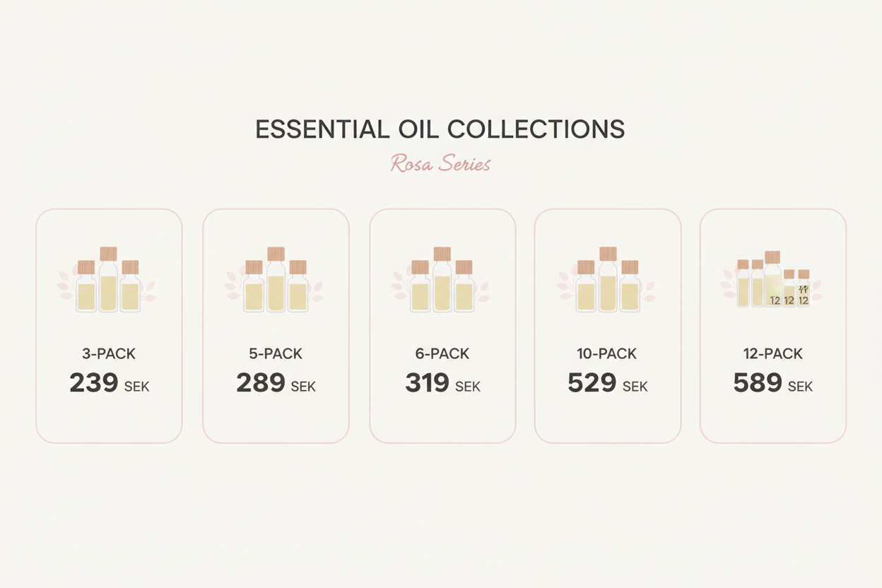Choose the 529 price number

[592, 384]
